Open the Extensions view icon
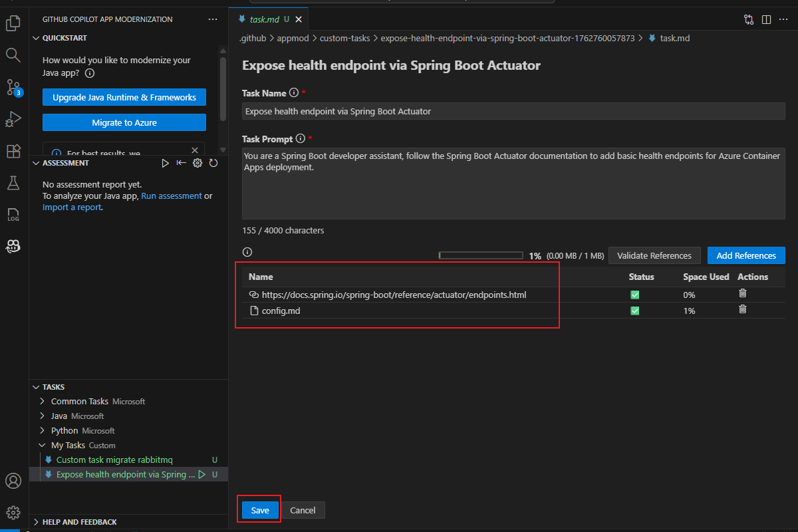The height and width of the screenshot is (532, 798). [13, 152]
